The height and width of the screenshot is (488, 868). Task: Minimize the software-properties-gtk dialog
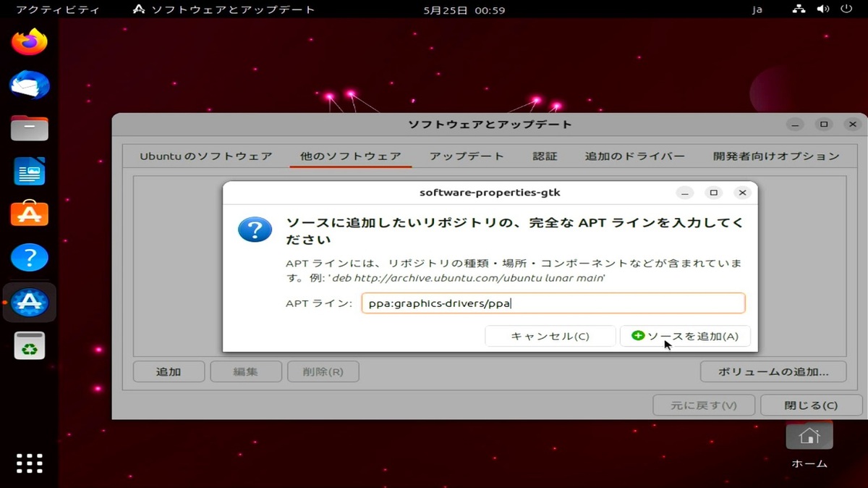pyautogui.click(x=686, y=193)
